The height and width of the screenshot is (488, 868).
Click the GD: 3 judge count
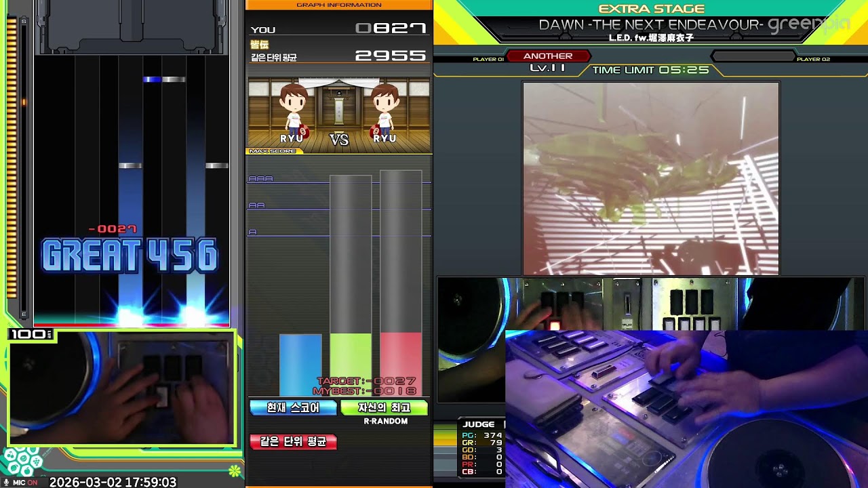(482, 450)
